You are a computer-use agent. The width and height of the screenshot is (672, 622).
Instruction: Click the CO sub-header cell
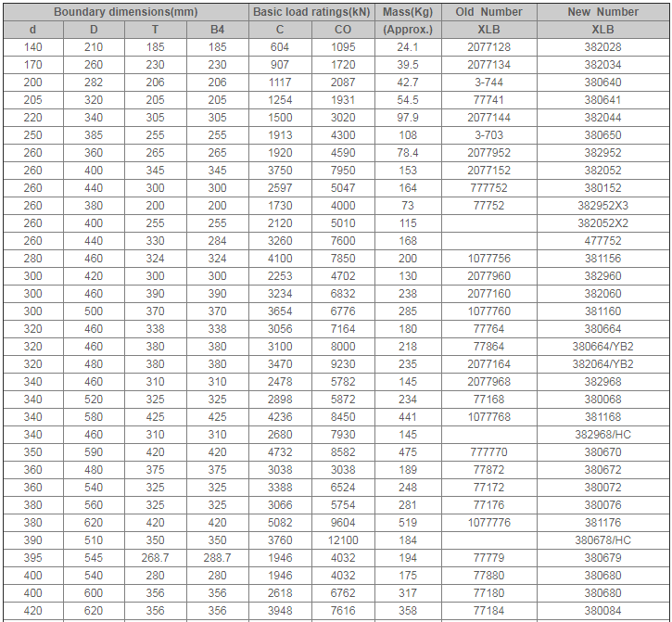click(x=343, y=30)
